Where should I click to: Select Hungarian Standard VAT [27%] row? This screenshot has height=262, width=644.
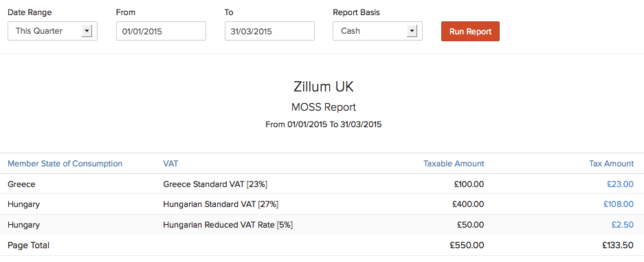[x=322, y=204]
